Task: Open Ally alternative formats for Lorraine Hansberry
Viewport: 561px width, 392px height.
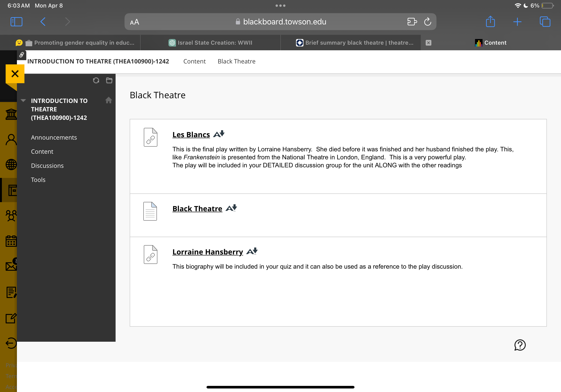Action: [252, 251]
